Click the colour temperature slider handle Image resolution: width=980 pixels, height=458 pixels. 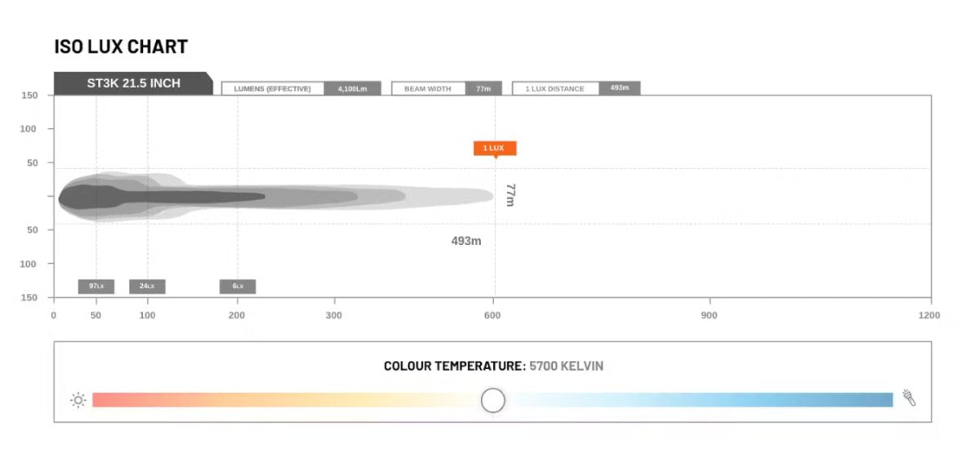[x=492, y=400]
